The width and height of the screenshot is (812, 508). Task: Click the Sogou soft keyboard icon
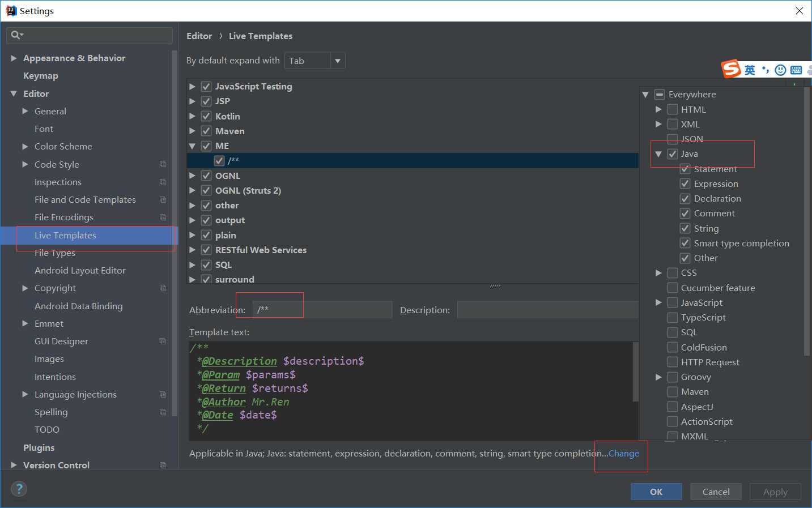(x=796, y=70)
